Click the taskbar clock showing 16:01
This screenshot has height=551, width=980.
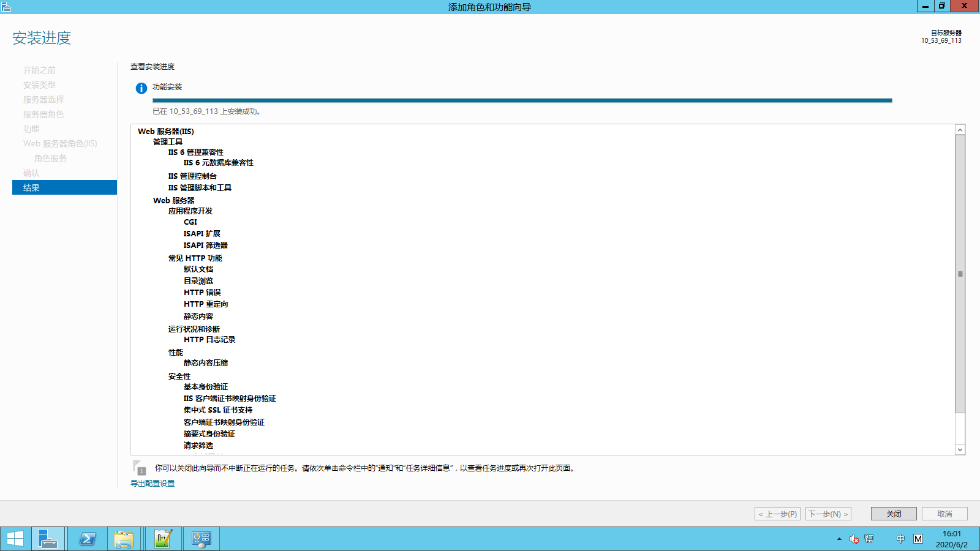(x=951, y=539)
